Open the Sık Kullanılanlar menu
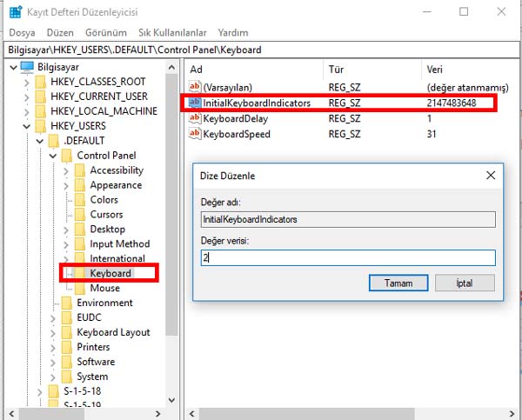522x420 pixels. click(x=172, y=33)
